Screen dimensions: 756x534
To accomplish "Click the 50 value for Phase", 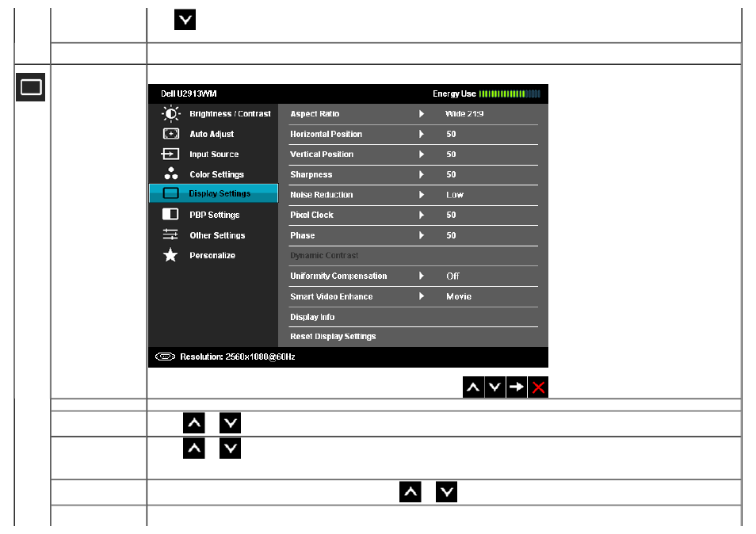I will (x=451, y=235).
